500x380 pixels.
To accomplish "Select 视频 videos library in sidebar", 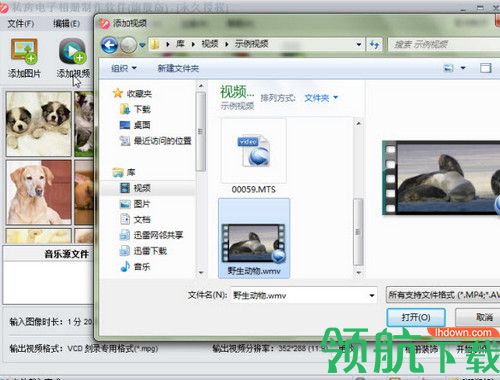I will (135, 188).
